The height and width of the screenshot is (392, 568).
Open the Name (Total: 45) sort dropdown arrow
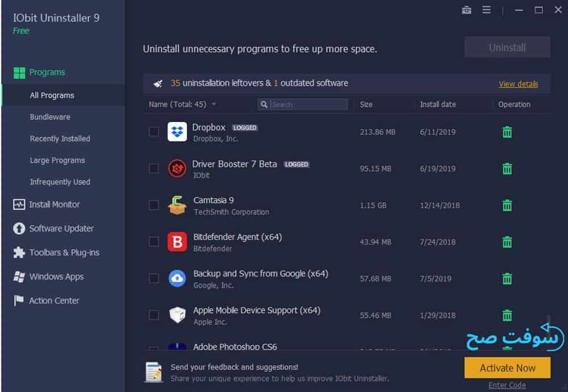214,105
